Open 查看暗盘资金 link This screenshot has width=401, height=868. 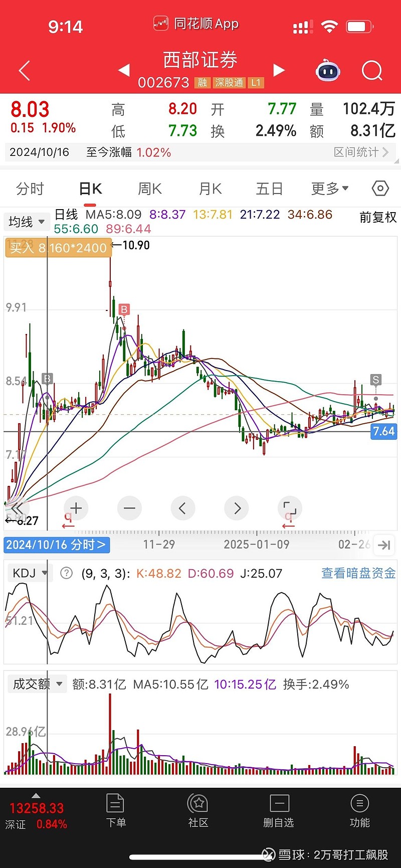point(358,573)
